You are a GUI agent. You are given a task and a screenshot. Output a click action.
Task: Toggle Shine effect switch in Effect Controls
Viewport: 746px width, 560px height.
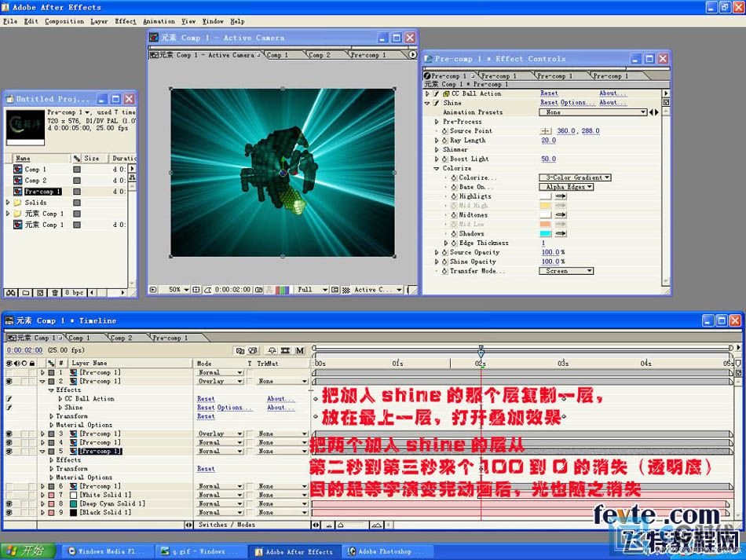436,103
